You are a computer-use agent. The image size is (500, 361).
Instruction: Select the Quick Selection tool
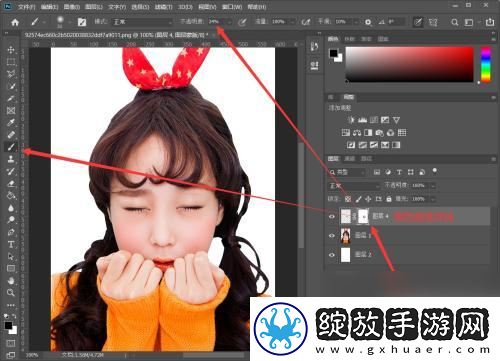pyautogui.click(x=11, y=86)
